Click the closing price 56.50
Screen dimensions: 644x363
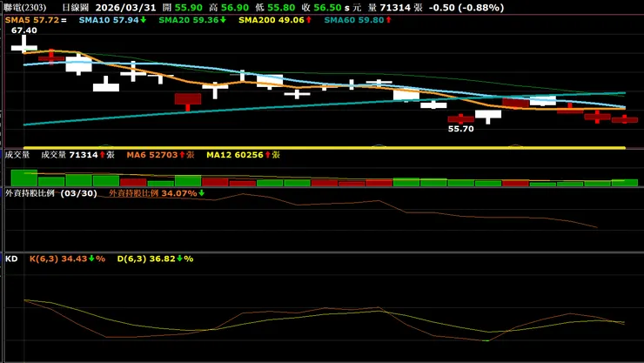(x=327, y=7)
